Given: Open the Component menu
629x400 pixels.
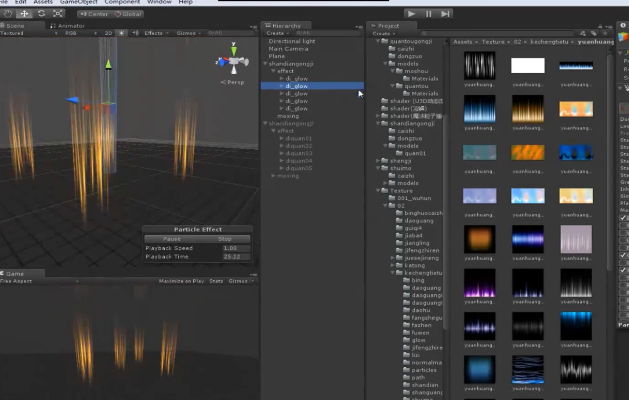Looking at the screenshot, I should 122,3.
